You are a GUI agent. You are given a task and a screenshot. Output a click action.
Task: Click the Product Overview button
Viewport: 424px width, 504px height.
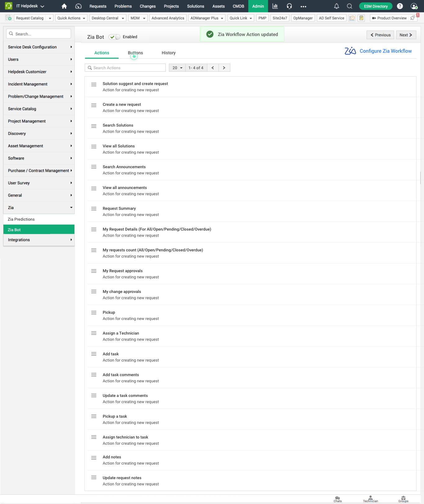click(x=389, y=18)
